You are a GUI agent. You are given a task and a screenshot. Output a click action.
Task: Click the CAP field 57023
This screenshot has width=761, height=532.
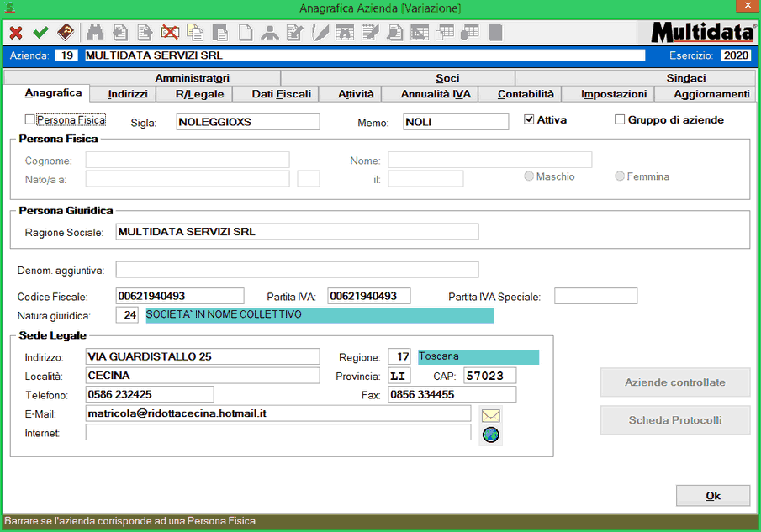[x=489, y=376]
